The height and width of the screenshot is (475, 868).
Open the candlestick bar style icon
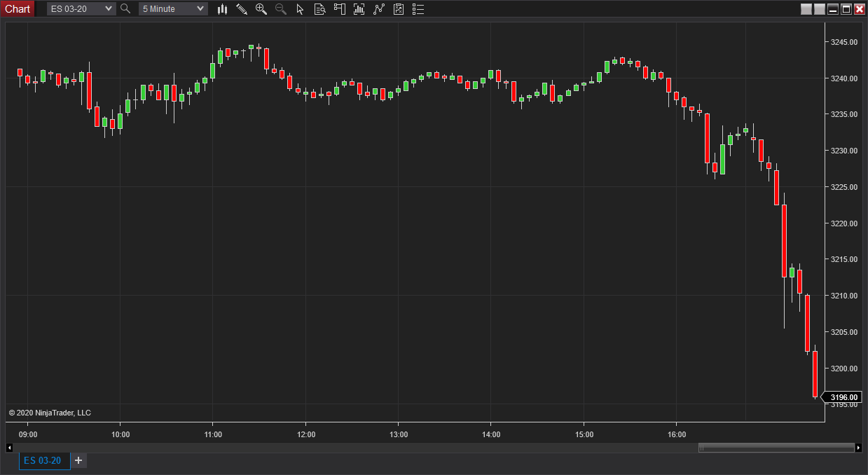pos(223,9)
